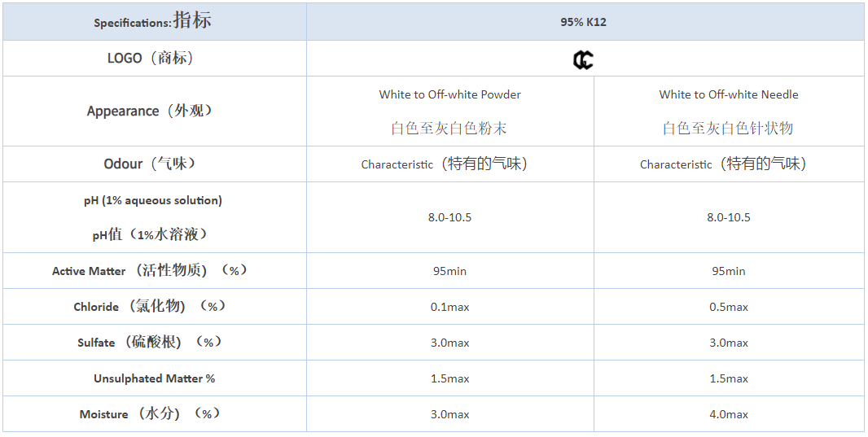The image size is (868, 437).
Task: Select the Specifications header cell
Action: click(x=155, y=22)
